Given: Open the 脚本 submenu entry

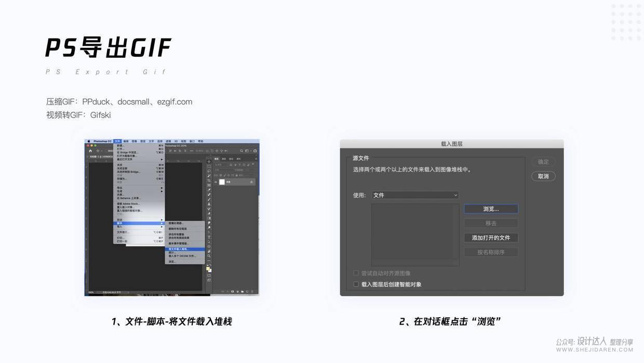Looking at the screenshot, I should 139,223.
